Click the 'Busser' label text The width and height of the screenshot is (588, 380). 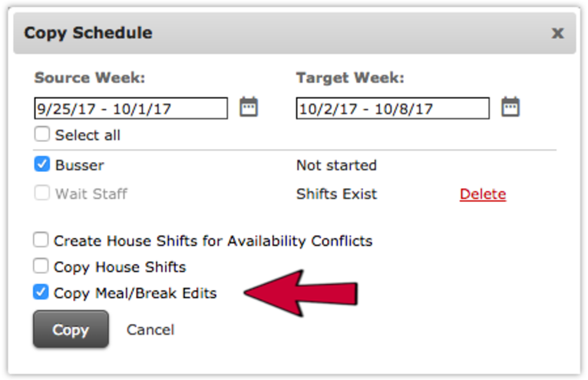tap(80, 165)
